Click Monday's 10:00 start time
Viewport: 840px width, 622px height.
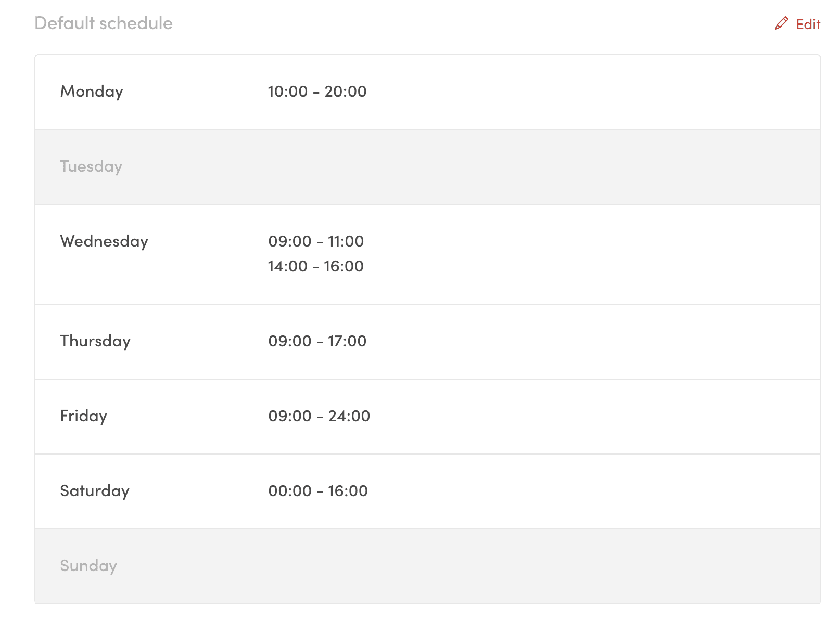coord(288,92)
